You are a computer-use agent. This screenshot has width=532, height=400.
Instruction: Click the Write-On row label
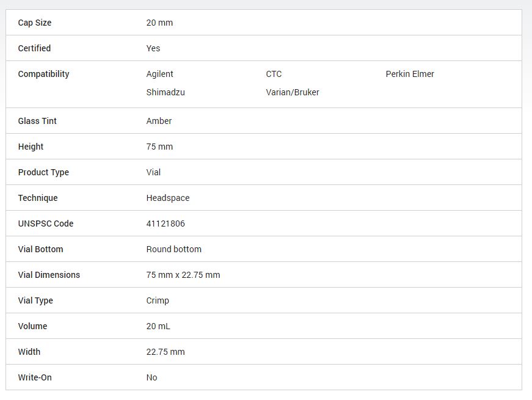pyautogui.click(x=35, y=377)
